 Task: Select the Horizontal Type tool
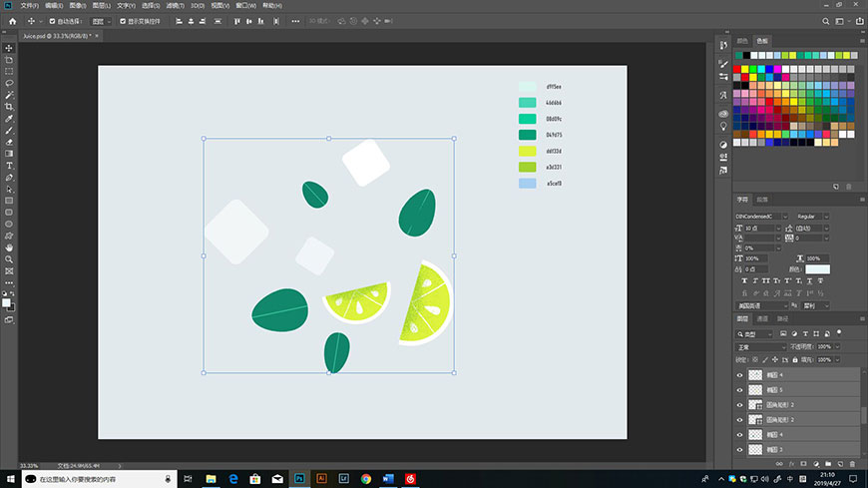click(x=9, y=166)
